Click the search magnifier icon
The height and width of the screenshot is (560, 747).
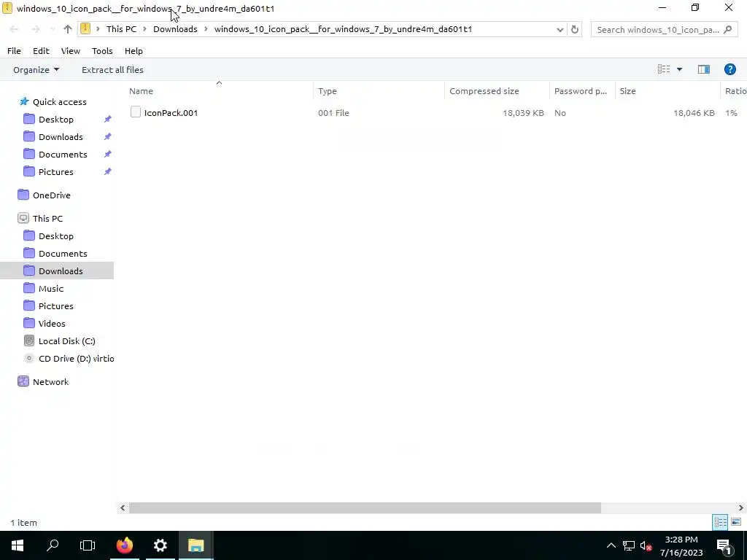[x=727, y=29]
